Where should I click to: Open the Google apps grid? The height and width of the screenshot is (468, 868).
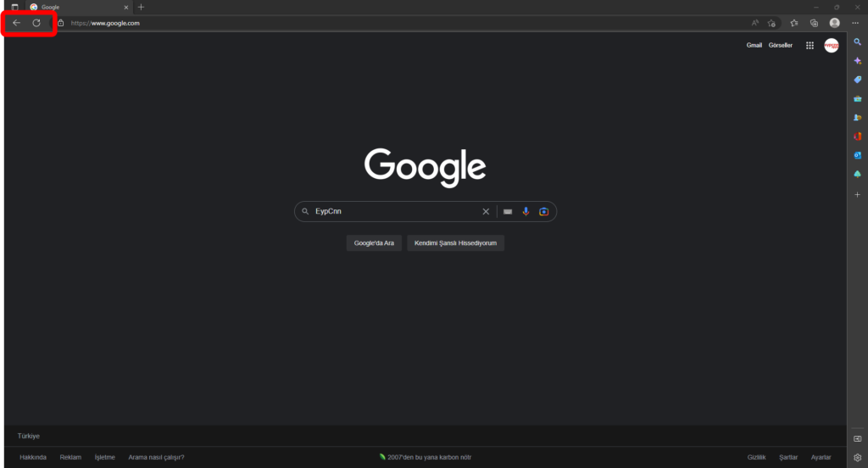pyautogui.click(x=810, y=46)
